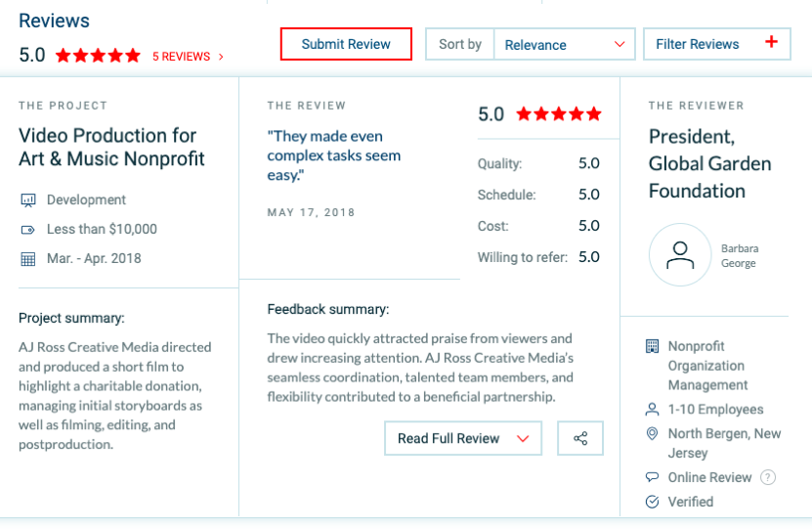
Task: Expand Read Full Review
Action: 462,438
